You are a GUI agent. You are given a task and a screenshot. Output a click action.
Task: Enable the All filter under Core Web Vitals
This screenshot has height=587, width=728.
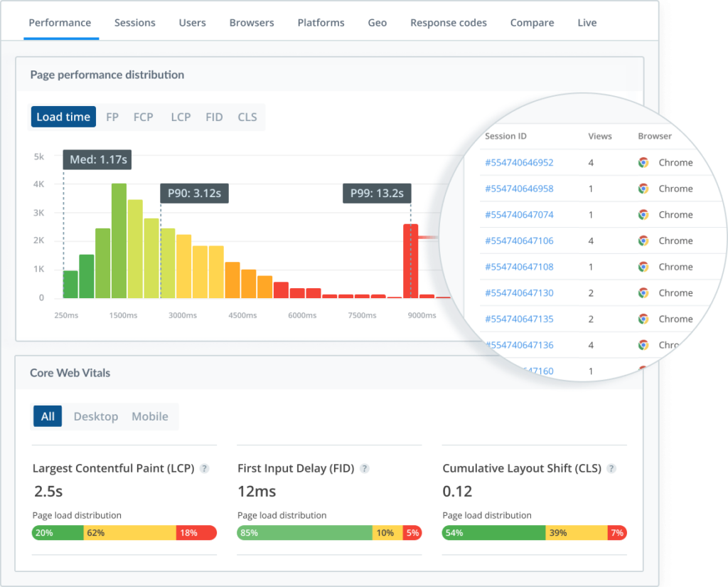click(x=47, y=416)
